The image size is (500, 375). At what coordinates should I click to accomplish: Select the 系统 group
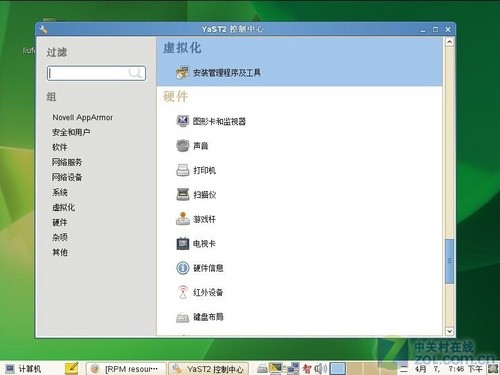click(60, 192)
